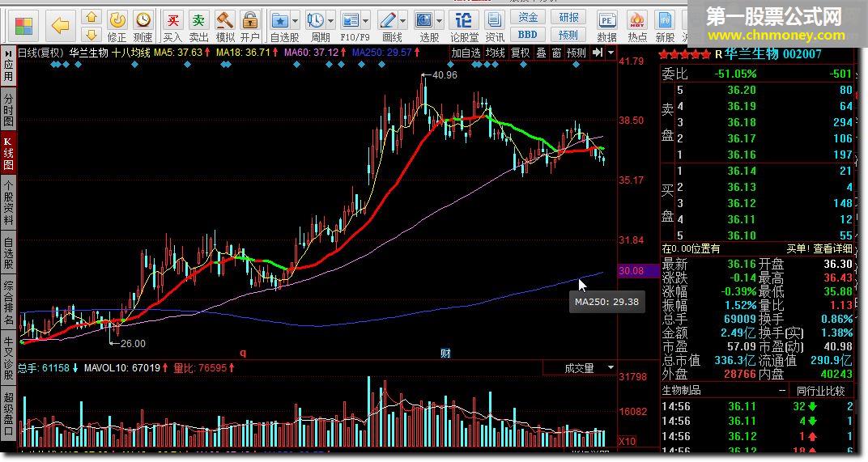This screenshot has width=868, height=462.
Task: Click the skip-to-end arrow icon in chart header
Action: click(598, 53)
